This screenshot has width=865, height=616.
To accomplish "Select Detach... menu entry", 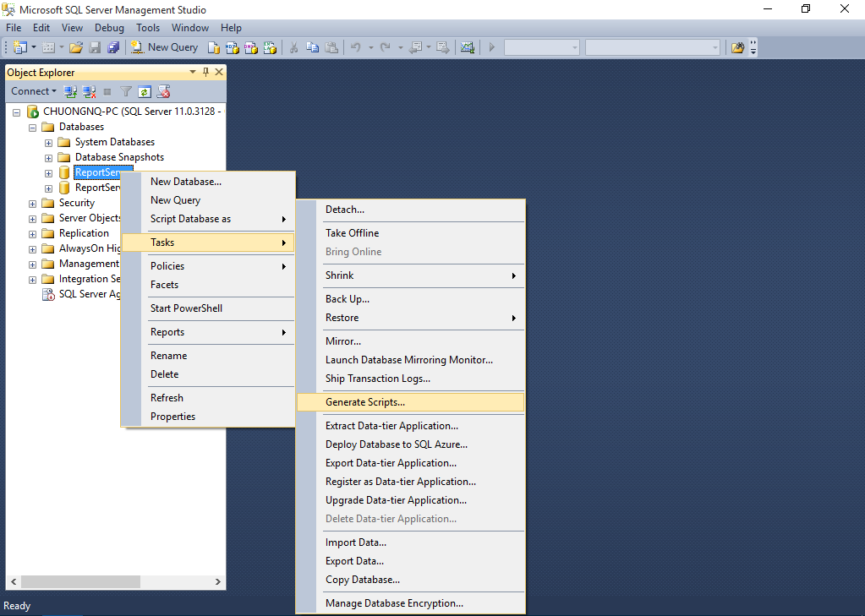I will pyautogui.click(x=410, y=210).
